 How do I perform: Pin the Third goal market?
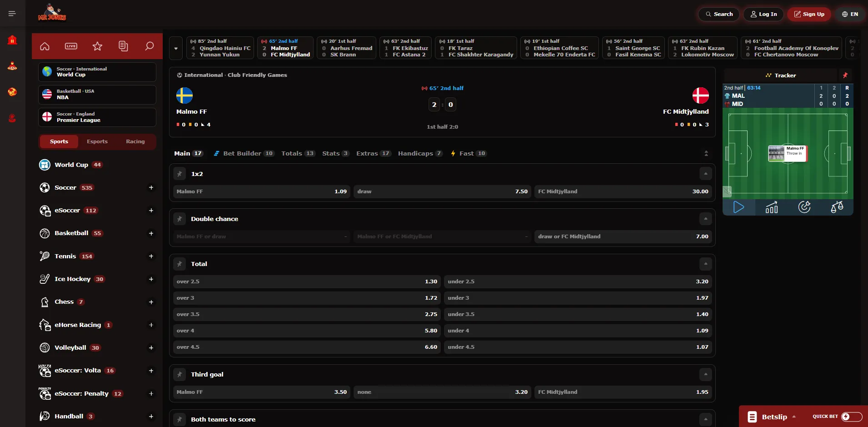tap(180, 374)
